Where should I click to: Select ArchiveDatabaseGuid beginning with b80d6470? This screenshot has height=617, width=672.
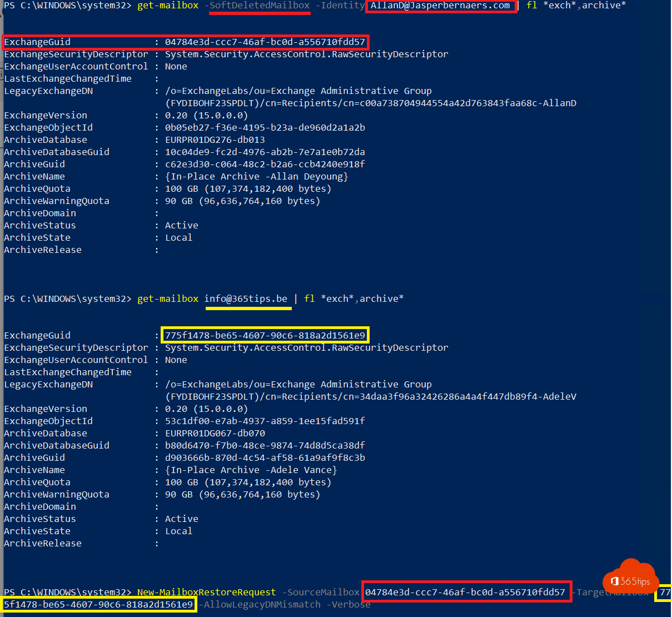click(265, 446)
